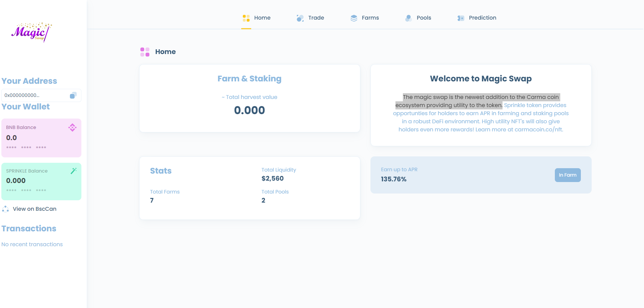Open the Trade tab
Viewport: 644px width, 308px height.
pyautogui.click(x=316, y=18)
